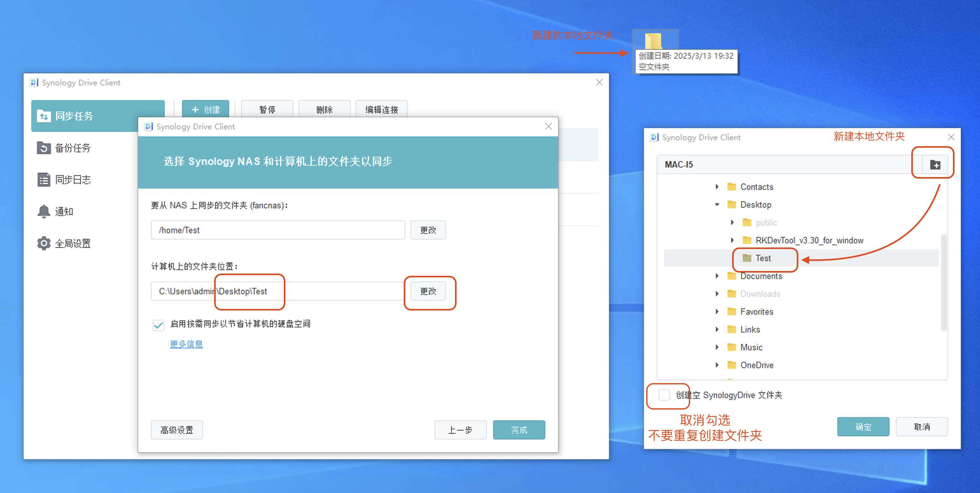Expand the Favorites folder

[717, 311]
